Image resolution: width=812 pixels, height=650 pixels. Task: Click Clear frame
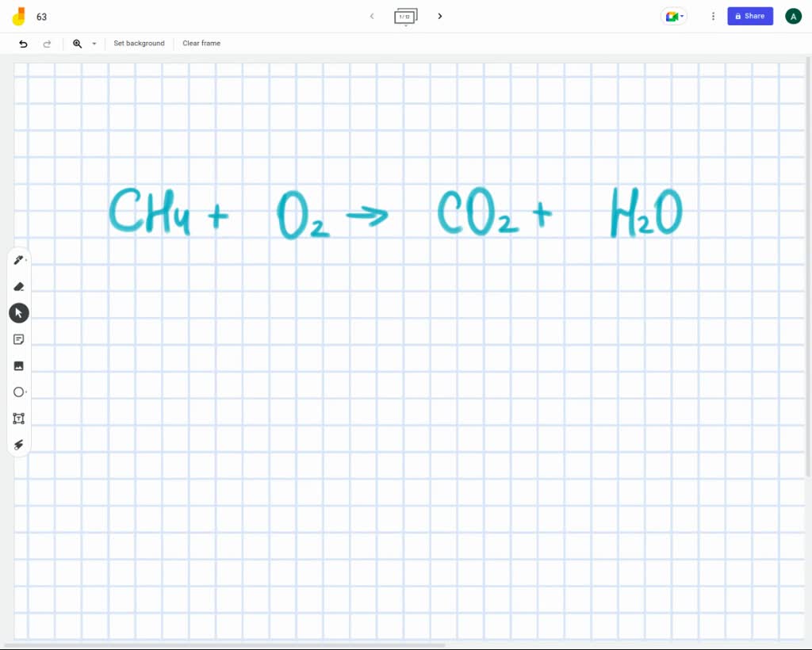tap(201, 44)
